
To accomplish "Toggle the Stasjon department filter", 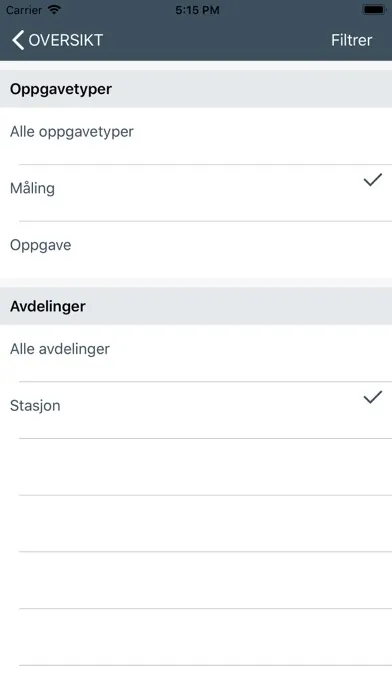I will [x=196, y=410].
